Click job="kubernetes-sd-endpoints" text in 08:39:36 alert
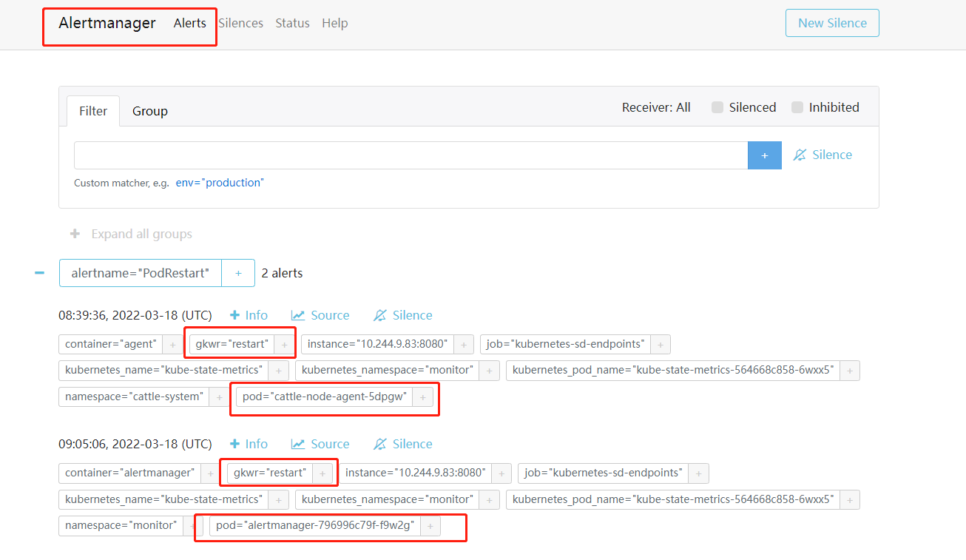The image size is (966, 560). click(x=566, y=344)
